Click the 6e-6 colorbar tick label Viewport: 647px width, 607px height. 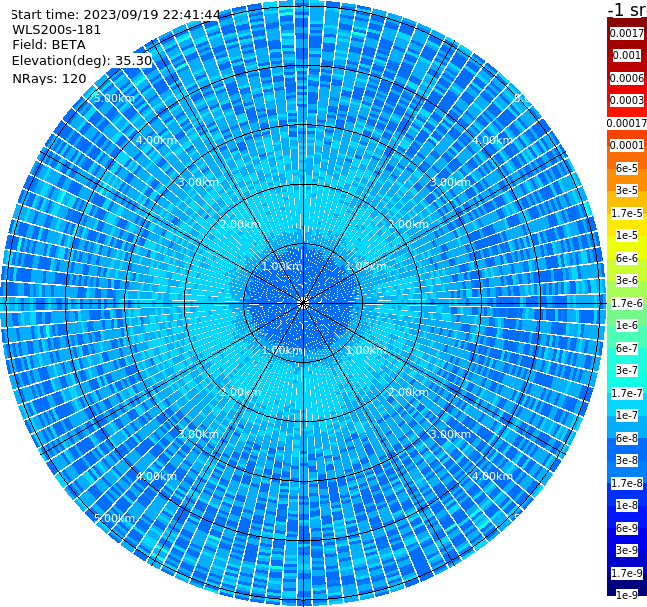coord(627,258)
